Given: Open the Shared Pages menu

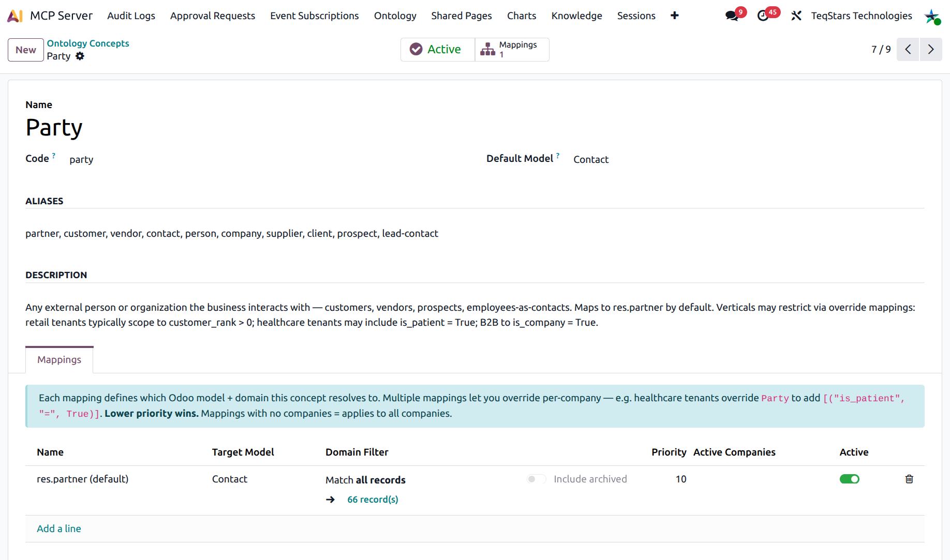Looking at the screenshot, I should click(462, 16).
